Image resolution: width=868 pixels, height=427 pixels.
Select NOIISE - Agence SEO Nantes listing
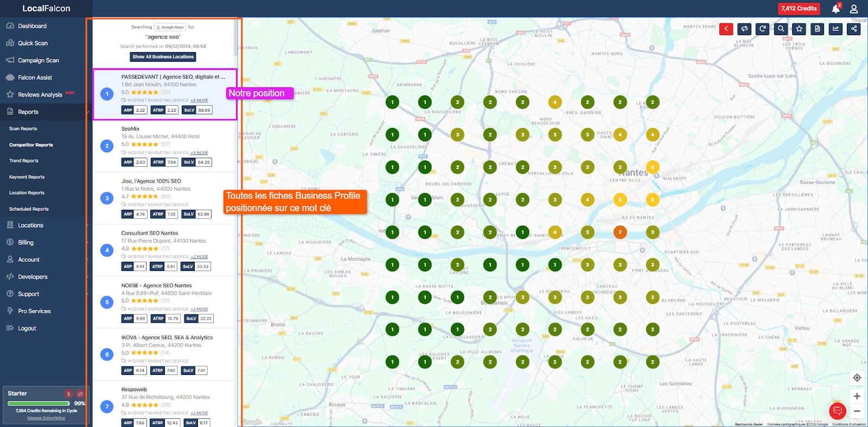point(157,286)
